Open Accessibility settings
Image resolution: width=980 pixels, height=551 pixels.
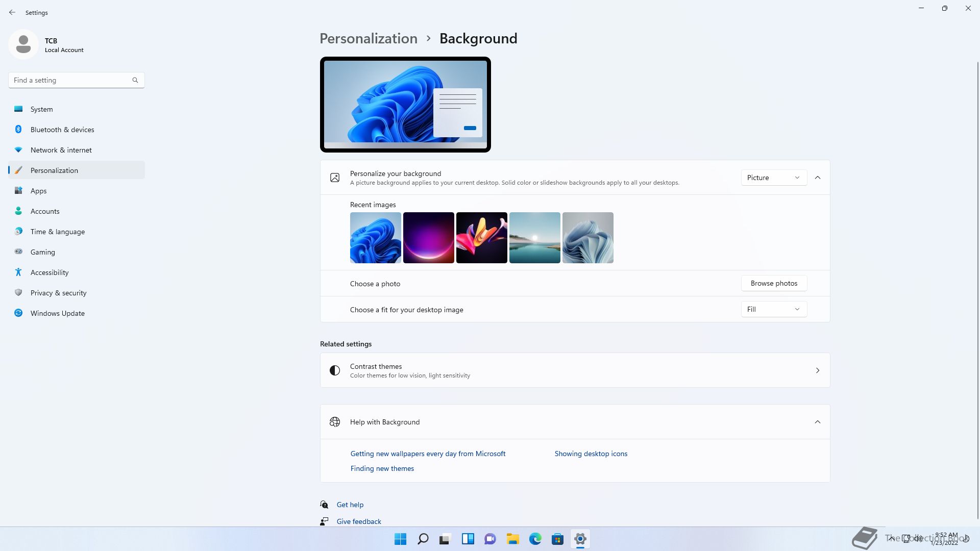click(x=77, y=272)
